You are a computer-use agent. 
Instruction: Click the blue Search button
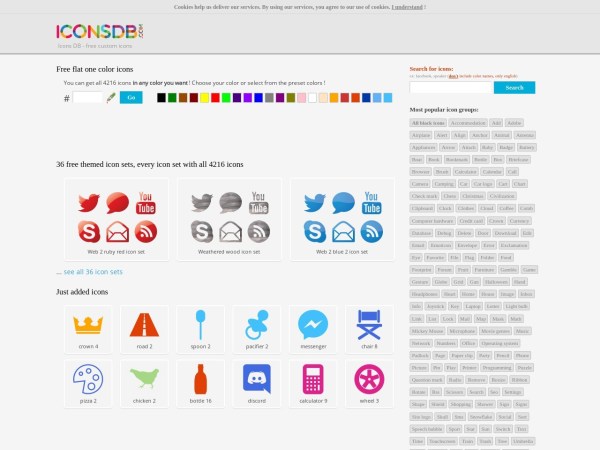514,88
